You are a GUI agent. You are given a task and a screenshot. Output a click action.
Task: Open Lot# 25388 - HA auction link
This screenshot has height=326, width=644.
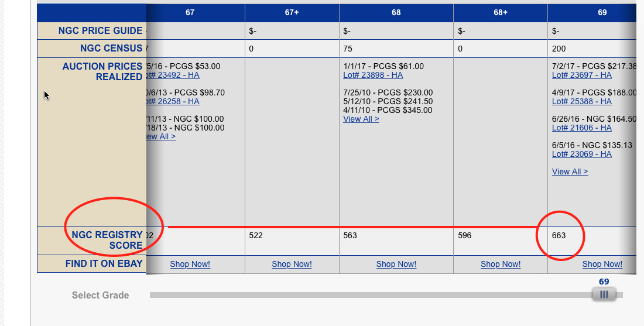581,101
